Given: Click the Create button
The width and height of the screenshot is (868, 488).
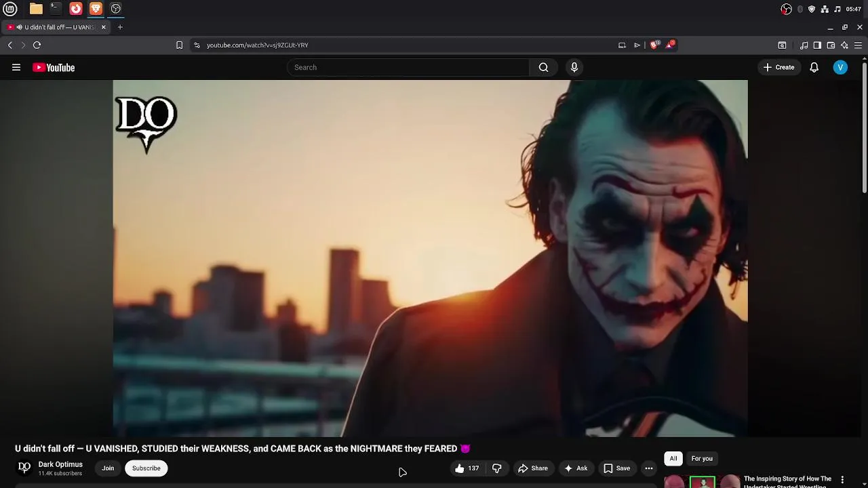Looking at the screenshot, I should [778, 67].
